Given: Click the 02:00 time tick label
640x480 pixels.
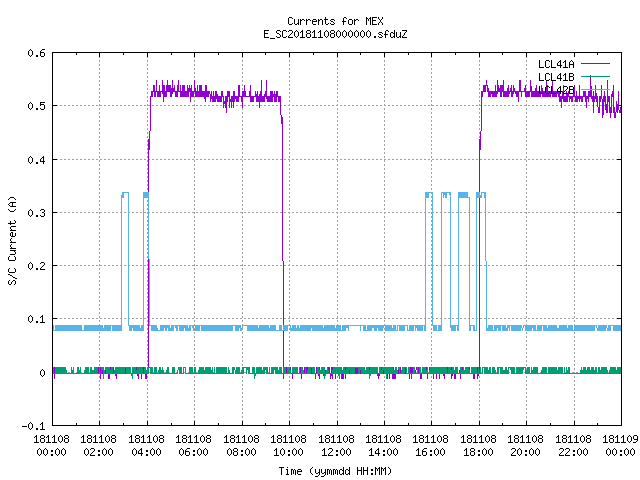Looking at the screenshot, I should (98, 452).
